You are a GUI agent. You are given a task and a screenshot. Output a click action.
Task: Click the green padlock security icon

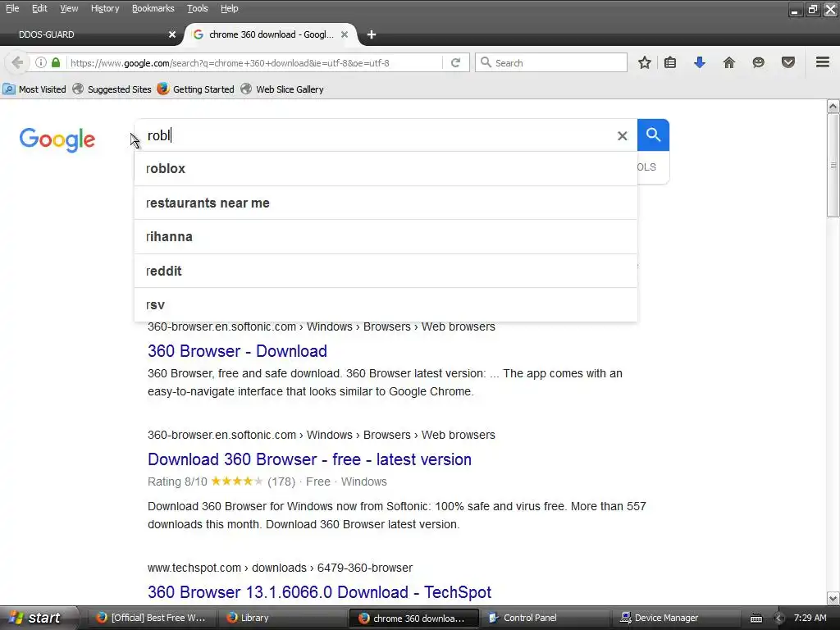point(56,62)
